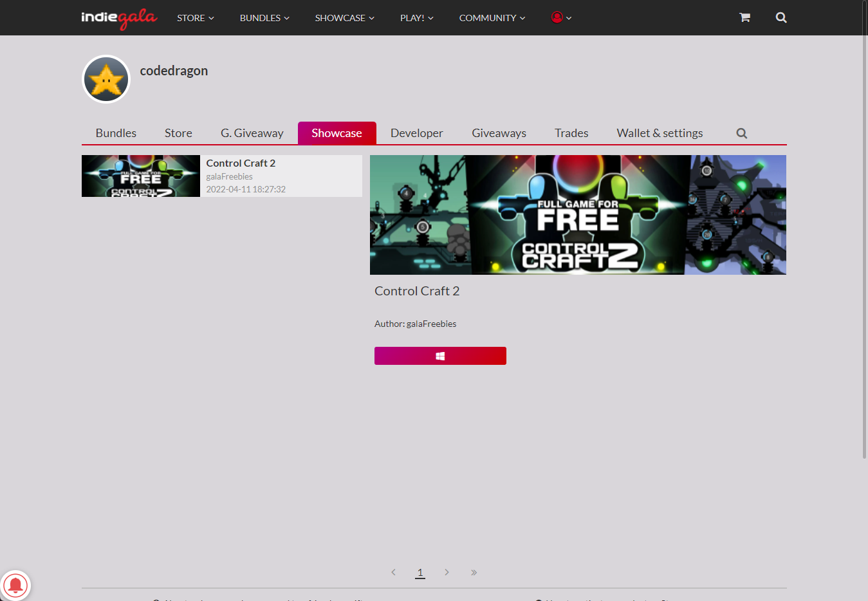Viewport: 868px width, 601px height.
Task: Open Control Craft 2 list entry title
Action: [x=241, y=163]
